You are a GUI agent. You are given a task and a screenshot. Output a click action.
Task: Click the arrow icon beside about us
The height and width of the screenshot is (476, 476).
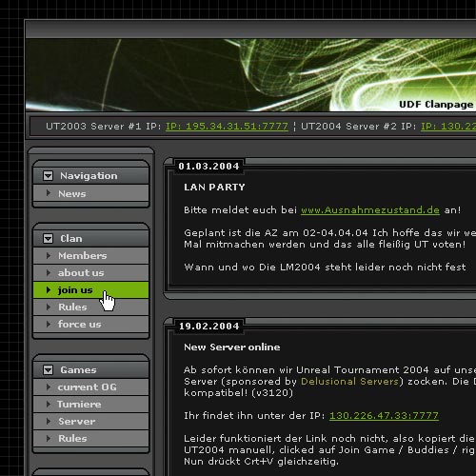point(49,272)
